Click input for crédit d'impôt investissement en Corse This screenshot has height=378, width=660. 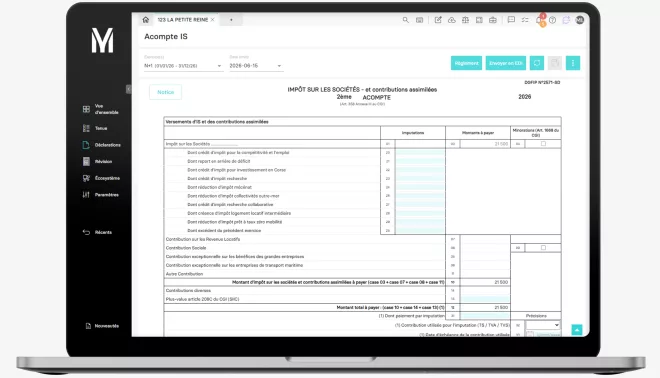[x=420, y=170]
